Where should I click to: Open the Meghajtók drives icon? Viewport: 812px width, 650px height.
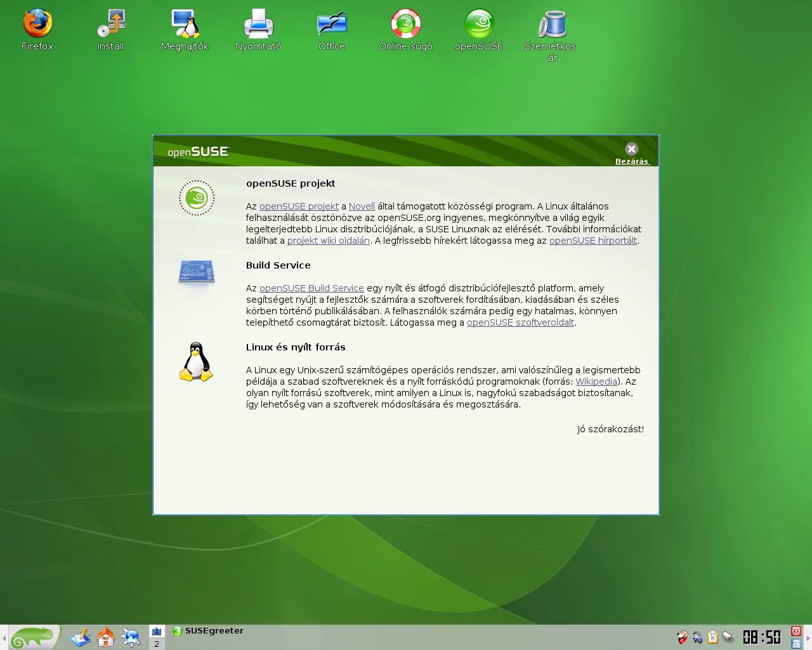(185, 29)
